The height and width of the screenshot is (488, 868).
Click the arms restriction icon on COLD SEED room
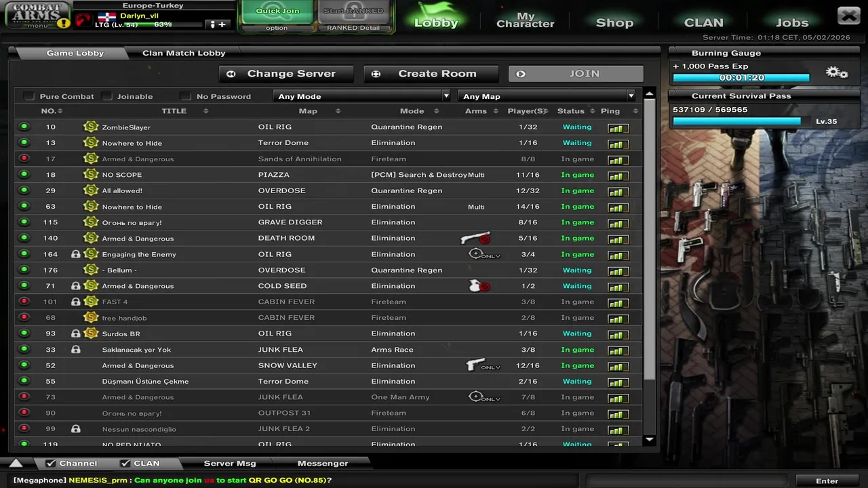(479, 286)
